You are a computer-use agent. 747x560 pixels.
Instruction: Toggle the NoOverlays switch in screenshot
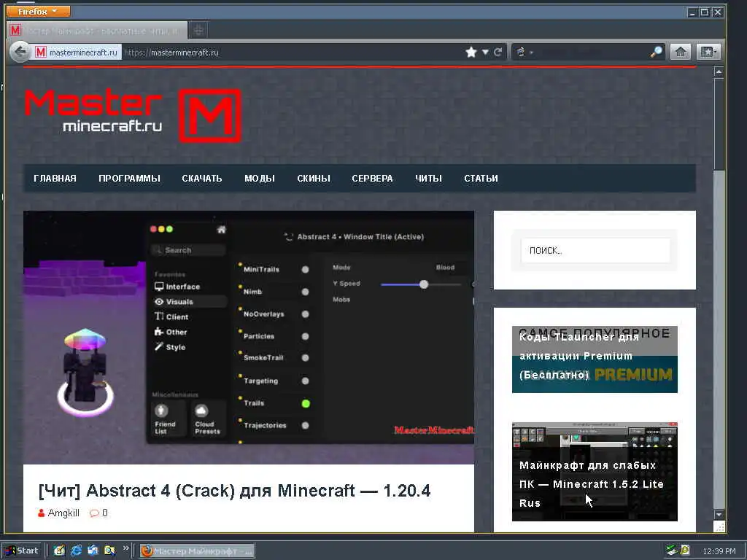pyautogui.click(x=306, y=314)
